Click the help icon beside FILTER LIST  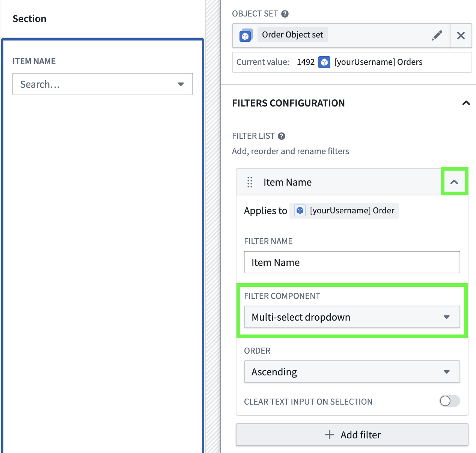282,136
